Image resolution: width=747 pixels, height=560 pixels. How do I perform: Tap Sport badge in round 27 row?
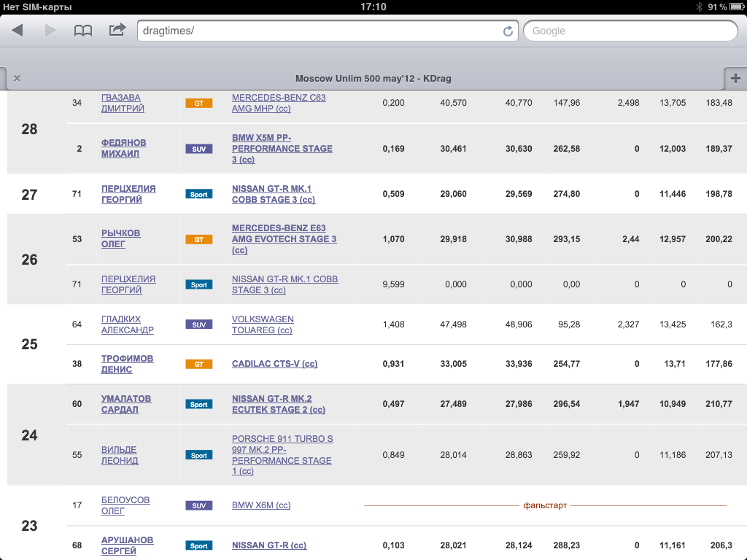[198, 194]
